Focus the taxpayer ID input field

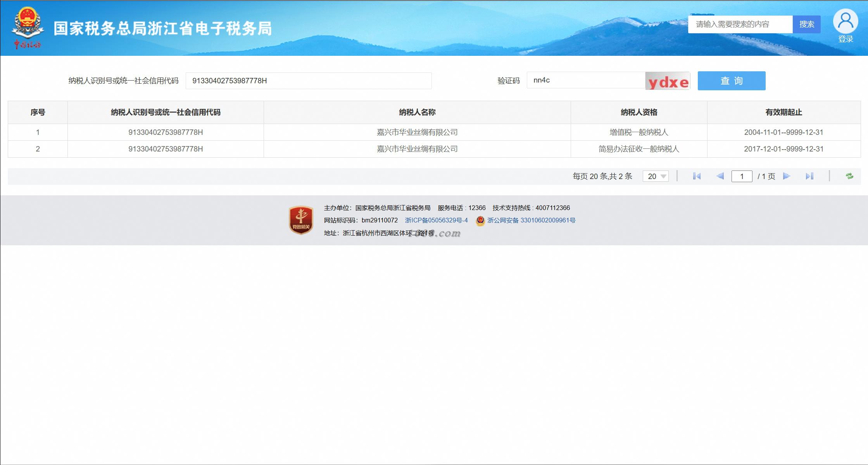(308, 81)
